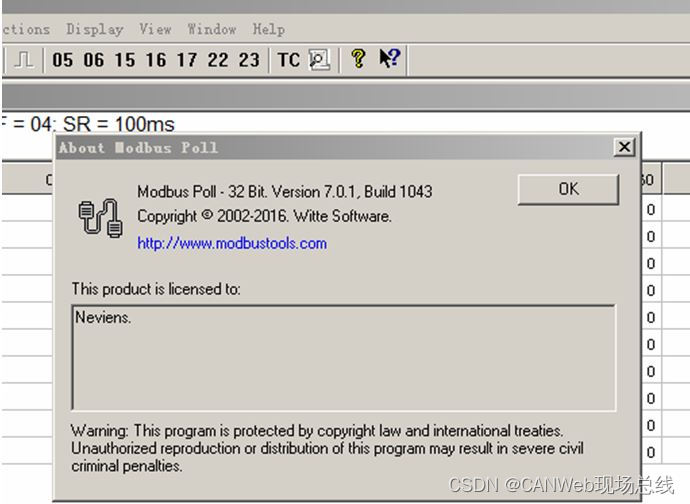Open the communication traffic magnifier icon
690x504 pixels.
[x=319, y=59]
